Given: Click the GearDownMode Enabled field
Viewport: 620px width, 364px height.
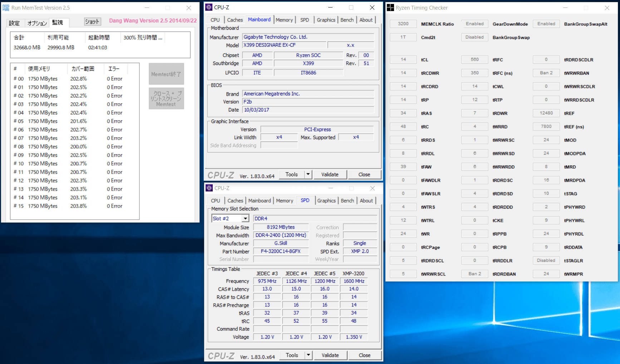Looking at the screenshot, I should tap(475, 24).
